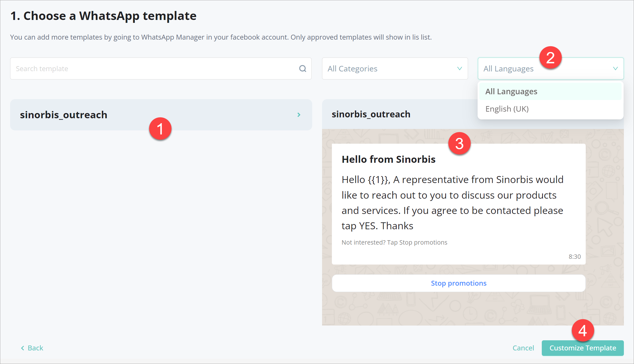
Task: Click the Hello from Sinorbis message bubble
Action: tap(389, 159)
